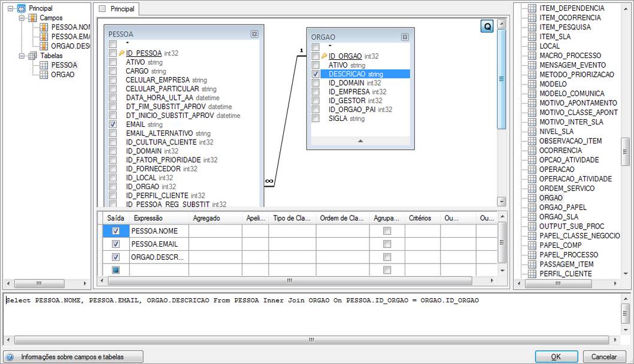This screenshot has height=364, width=634.
Task: Click the SQL pane horizontal scrollbar thumb
Action: [311, 339]
